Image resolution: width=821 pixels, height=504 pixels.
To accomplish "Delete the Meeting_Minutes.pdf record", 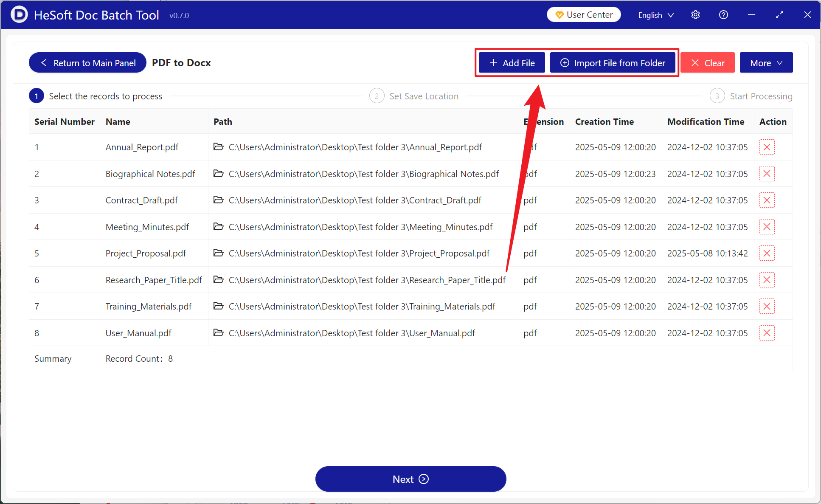I will point(767,227).
